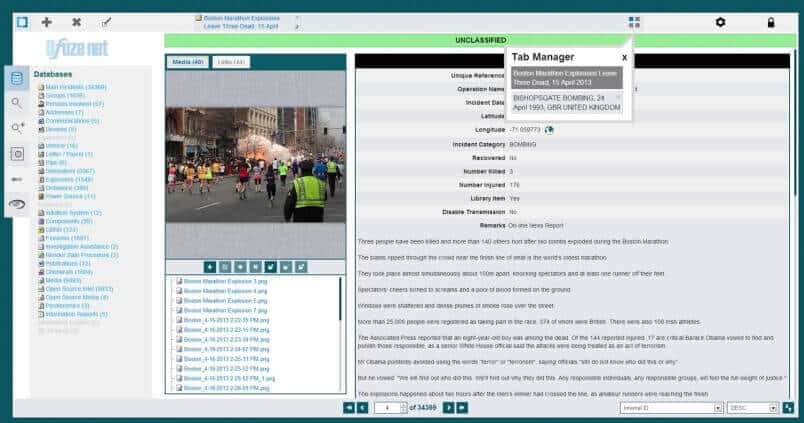
Task: Go to the next record arrow button
Action: [449, 408]
